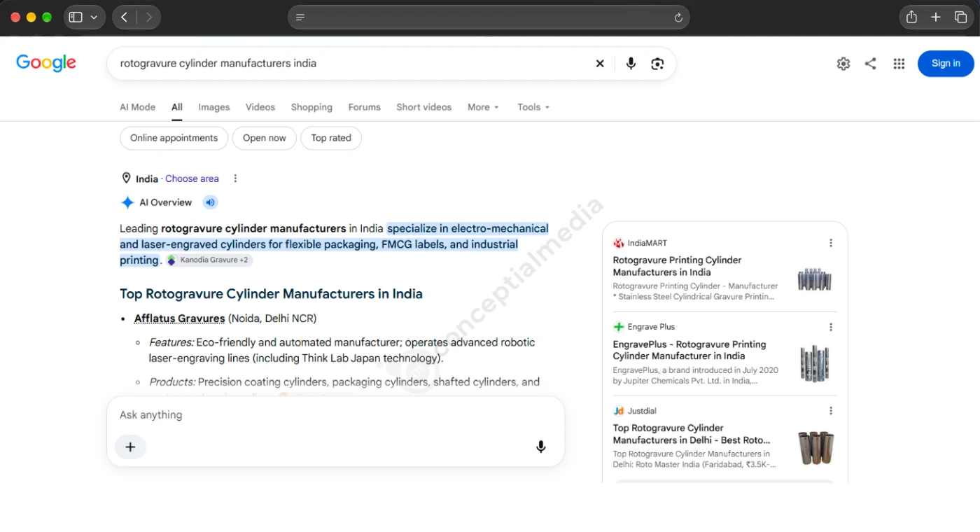This screenshot has width=980, height=532.
Task: Open IndiaMART result options menu
Action: point(831,243)
